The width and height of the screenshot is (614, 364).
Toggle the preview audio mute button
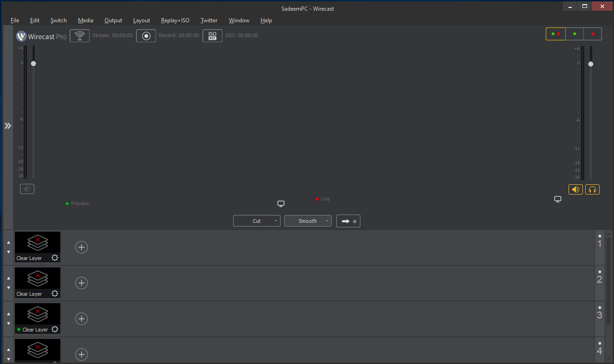pos(27,189)
